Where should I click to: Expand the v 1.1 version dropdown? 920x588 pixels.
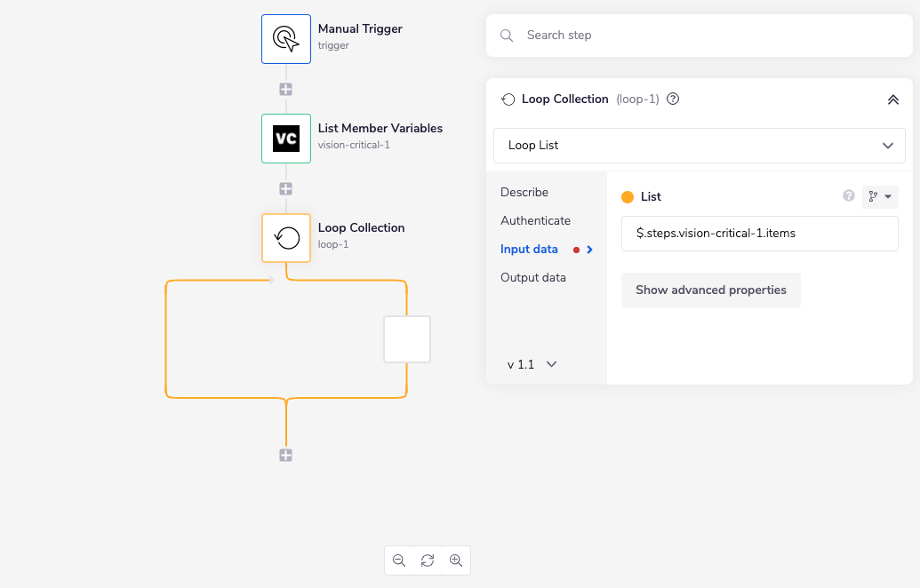[x=531, y=363]
